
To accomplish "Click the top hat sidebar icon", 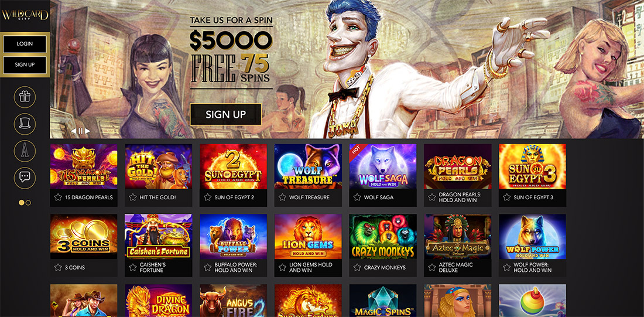I will [x=25, y=124].
